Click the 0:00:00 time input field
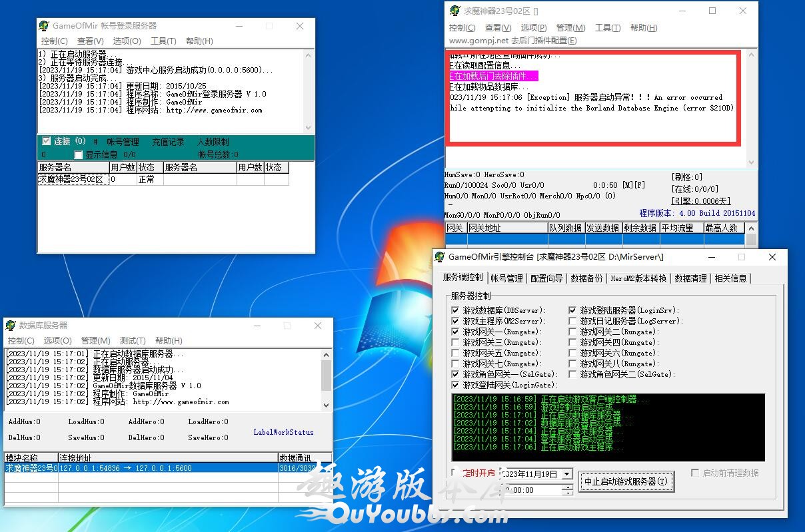Image resolution: width=805 pixels, height=532 pixels. [x=530, y=490]
